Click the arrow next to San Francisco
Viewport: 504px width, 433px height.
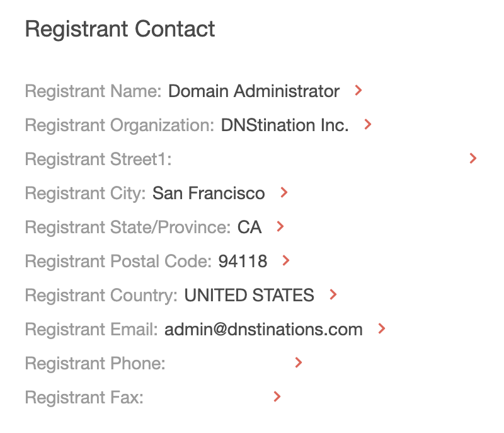284,193
